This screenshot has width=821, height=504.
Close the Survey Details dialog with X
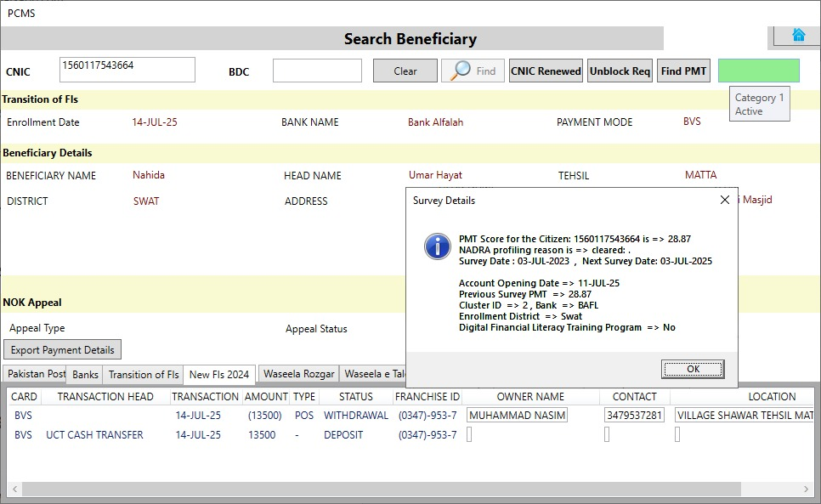click(x=725, y=200)
